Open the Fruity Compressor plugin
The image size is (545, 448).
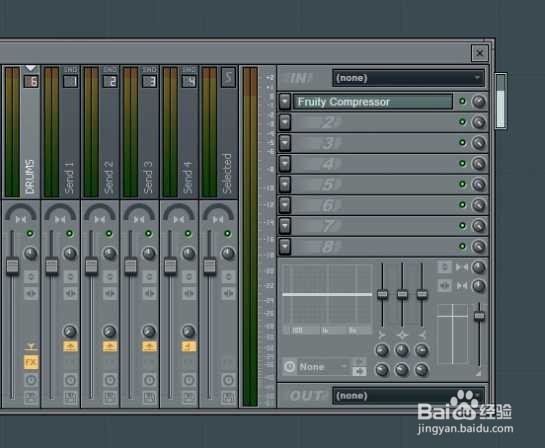(x=373, y=102)
